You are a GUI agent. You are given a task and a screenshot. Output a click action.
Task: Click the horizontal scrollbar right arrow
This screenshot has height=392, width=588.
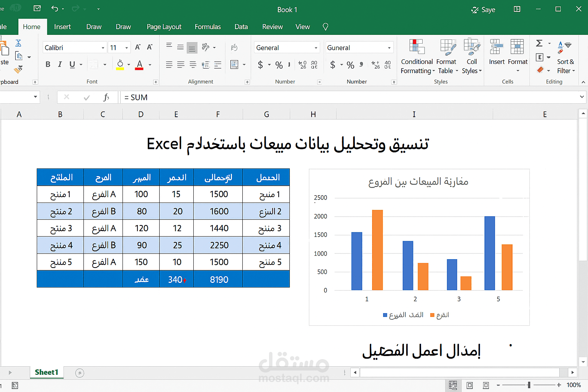[x=573, y=372]
